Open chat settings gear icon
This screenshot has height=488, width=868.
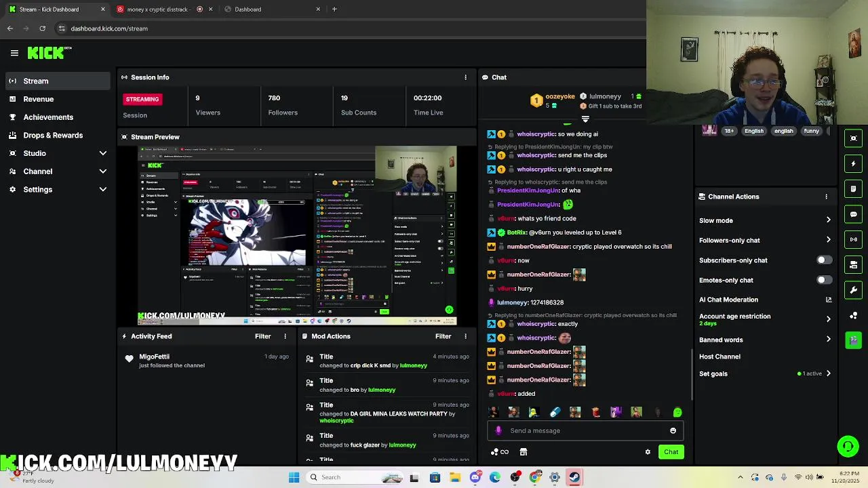pyautogui.click(x=648, y=452)
